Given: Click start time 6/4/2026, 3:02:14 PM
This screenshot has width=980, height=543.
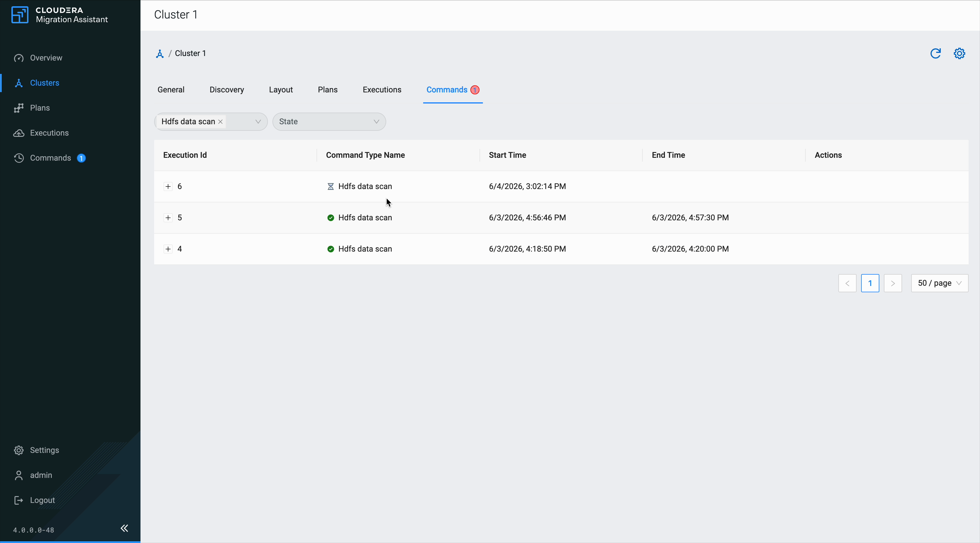Looking at the screenshot, I should click(x=527, y=186).
